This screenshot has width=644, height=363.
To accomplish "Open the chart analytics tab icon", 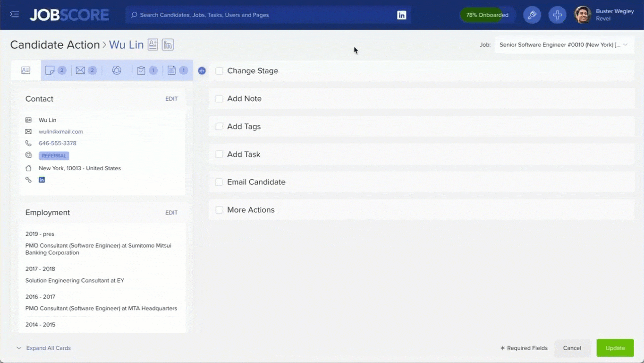I will tap(117, 70).
